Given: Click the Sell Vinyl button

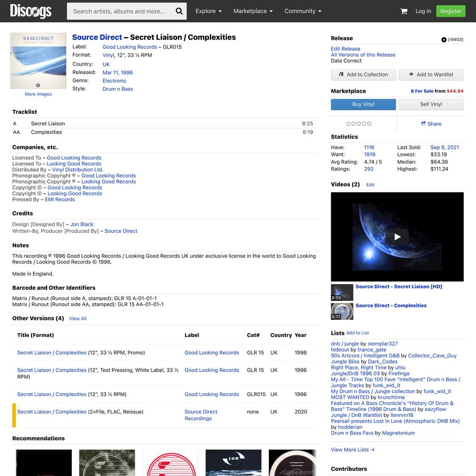Looking at the screenshot, I should (431, 104).
